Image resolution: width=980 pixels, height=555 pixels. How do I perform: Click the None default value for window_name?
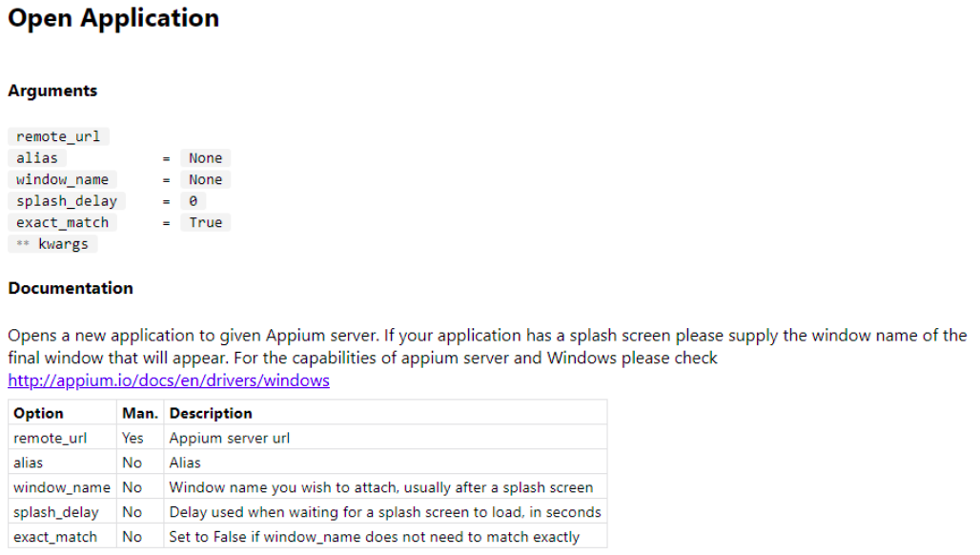(x=206, y=179)
